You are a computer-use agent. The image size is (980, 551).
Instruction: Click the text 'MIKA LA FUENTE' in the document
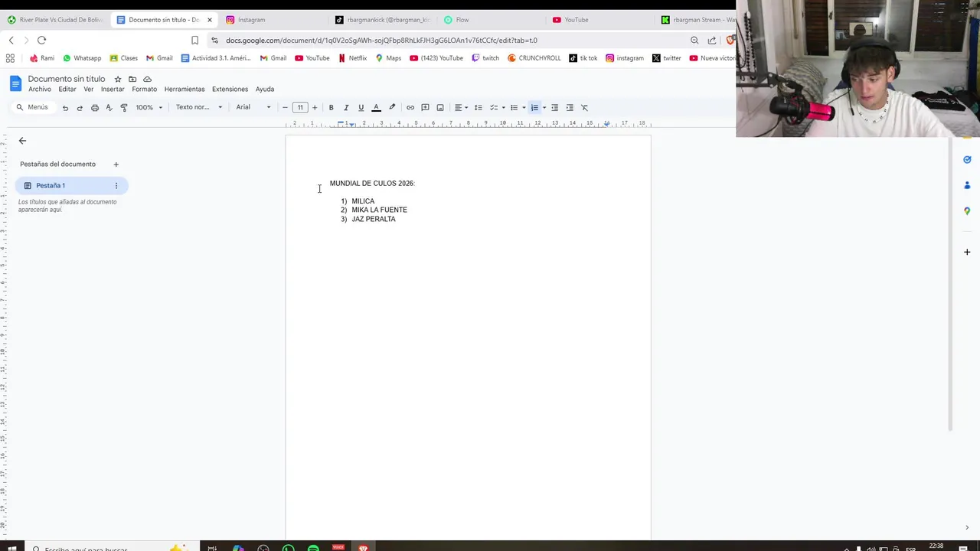(x=379, y=210)
